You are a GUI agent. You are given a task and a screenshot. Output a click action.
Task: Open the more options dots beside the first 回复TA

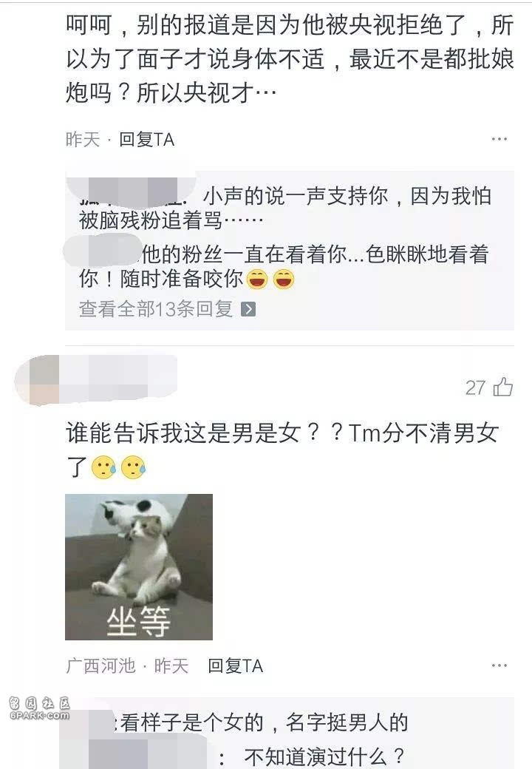(499, 139)
